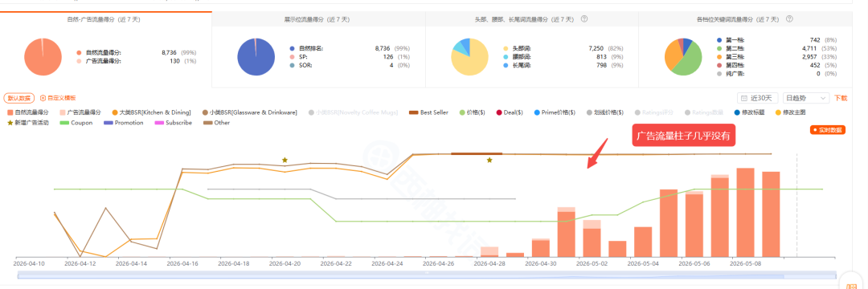The width and height of the screenshot is (868, 289).
Task: Click the 2026-04-30 bar
Action: pyautogui.click(x=541, y=247)
